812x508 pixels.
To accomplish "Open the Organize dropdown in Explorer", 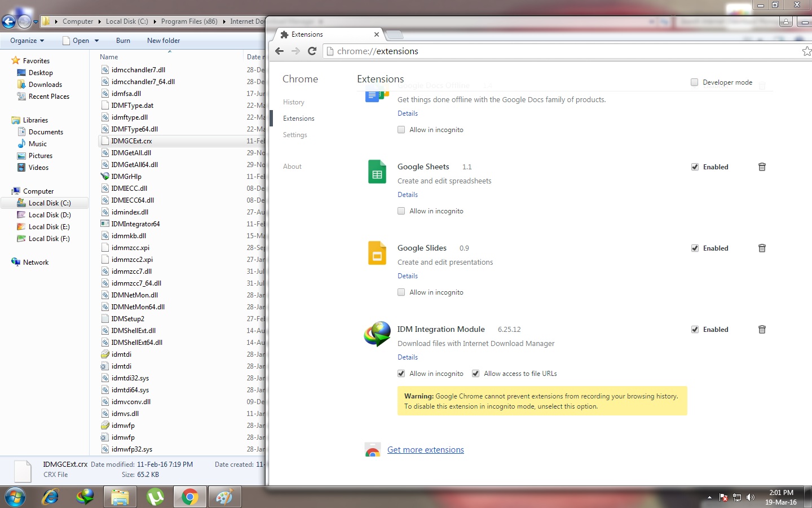I will (27, 41).
